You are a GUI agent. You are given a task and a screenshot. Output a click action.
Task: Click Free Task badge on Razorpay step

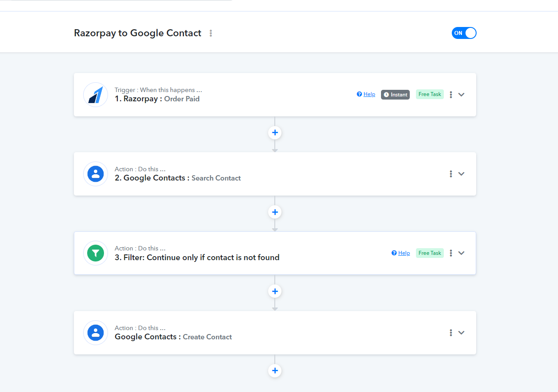click(x=430, y=94)
